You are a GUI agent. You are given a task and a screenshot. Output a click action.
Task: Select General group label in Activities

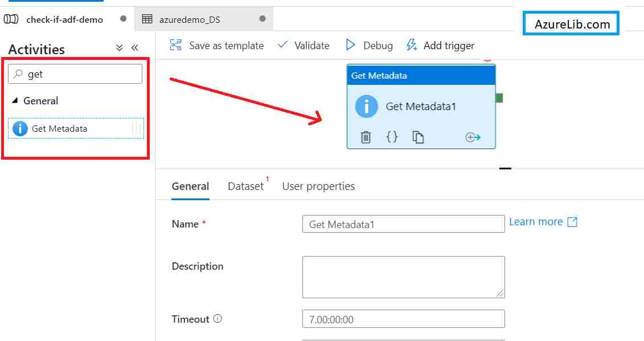click(40, 101)
